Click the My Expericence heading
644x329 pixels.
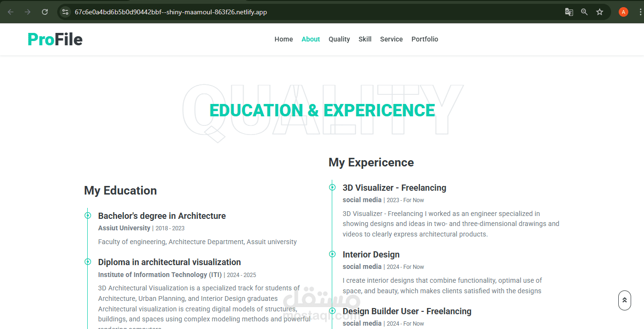(x=371, y=163)
